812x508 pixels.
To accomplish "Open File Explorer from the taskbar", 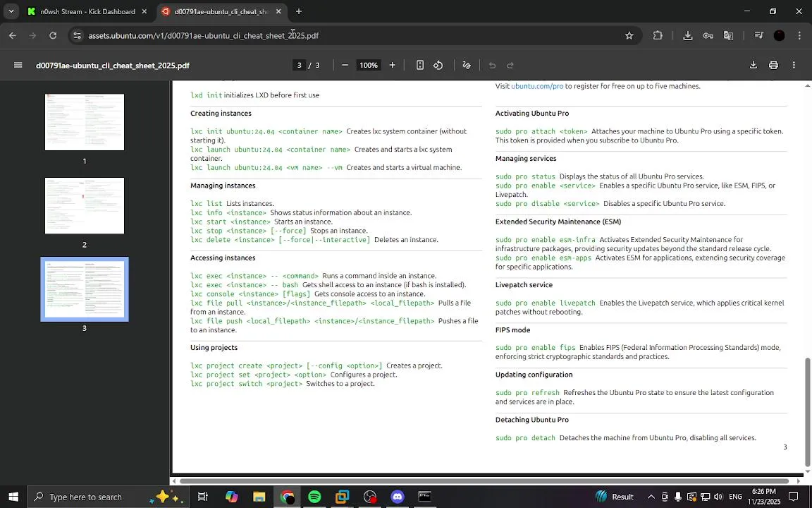I will point(259,497).
